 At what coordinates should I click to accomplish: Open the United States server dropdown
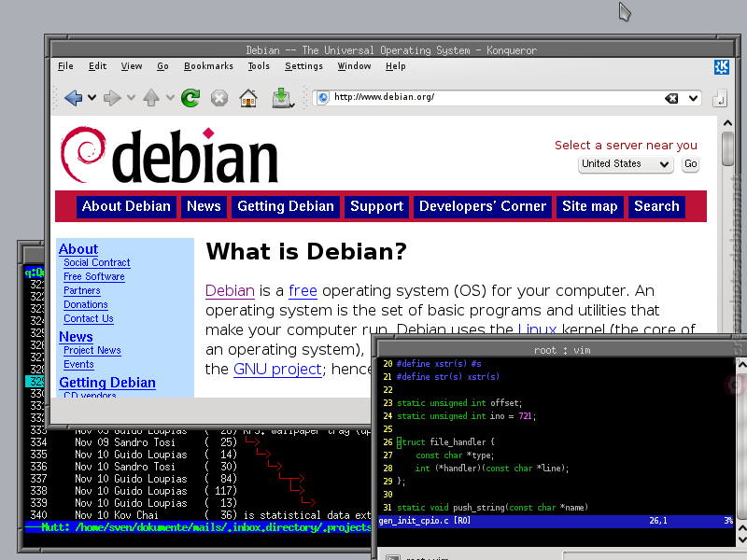coord(626,164)
